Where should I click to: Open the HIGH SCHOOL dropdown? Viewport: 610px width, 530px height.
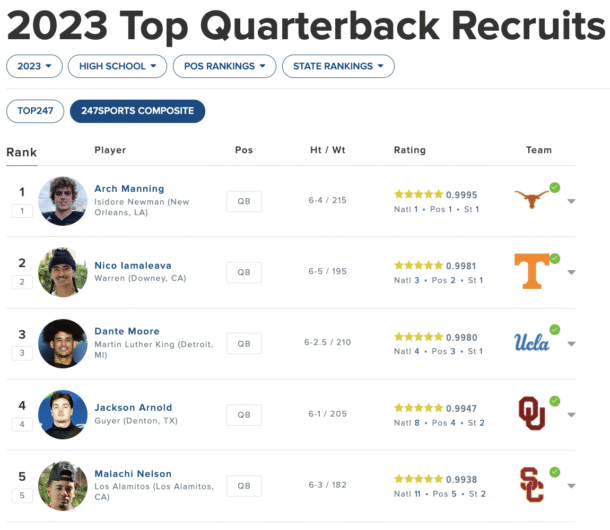(117, 66)
